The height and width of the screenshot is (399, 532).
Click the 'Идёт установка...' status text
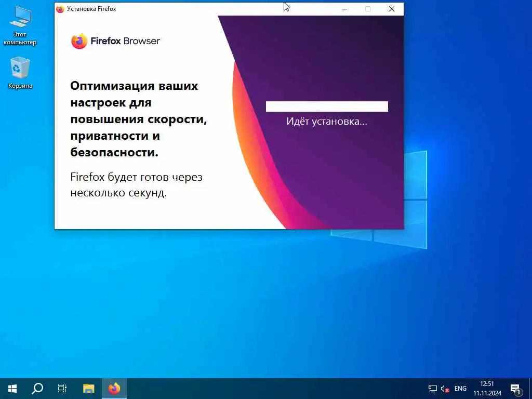click(326, 121)
